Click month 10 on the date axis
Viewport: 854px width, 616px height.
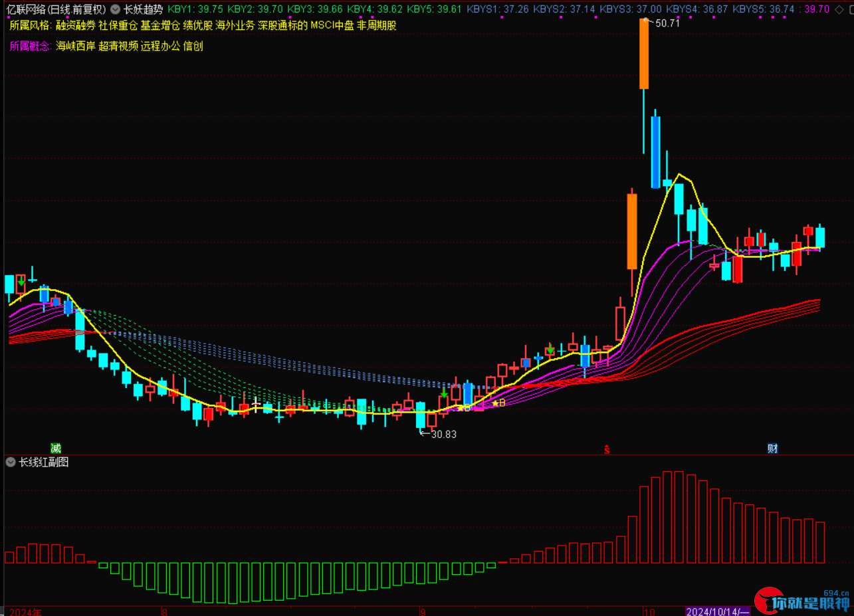click(649, 611)
